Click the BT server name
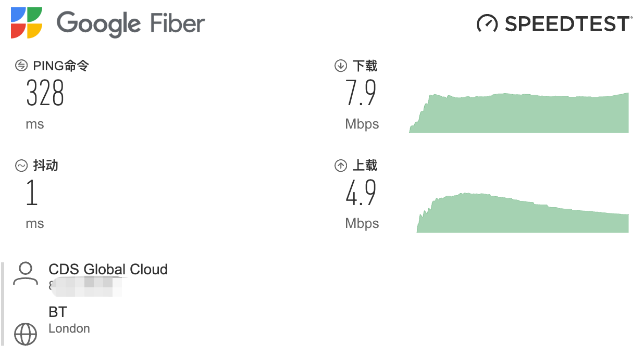The image size is (644, 355). coord(57,312)
